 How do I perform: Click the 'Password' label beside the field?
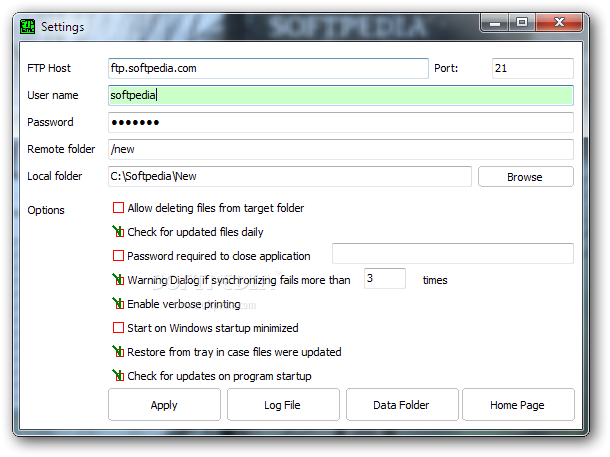(50, 122)
